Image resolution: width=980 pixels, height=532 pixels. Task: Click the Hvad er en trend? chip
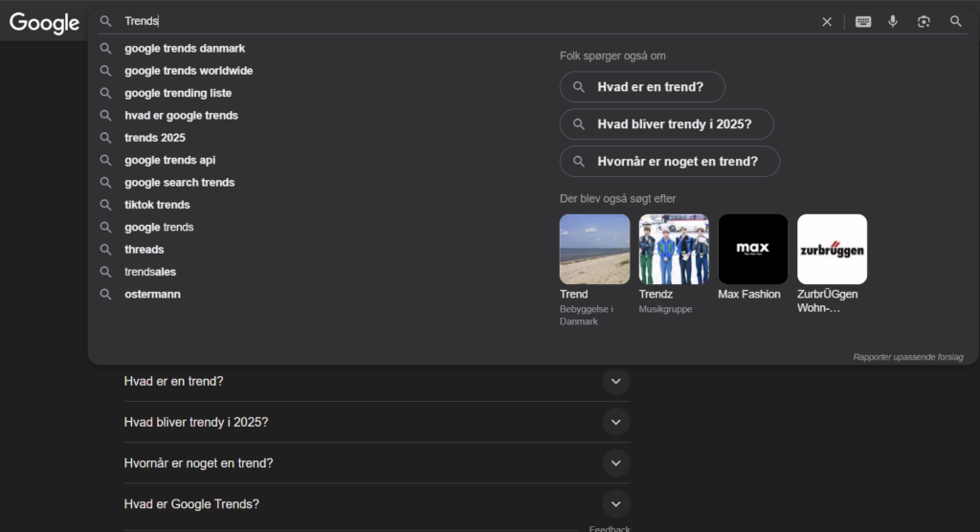pyautogui.click(x=642, y=87)
